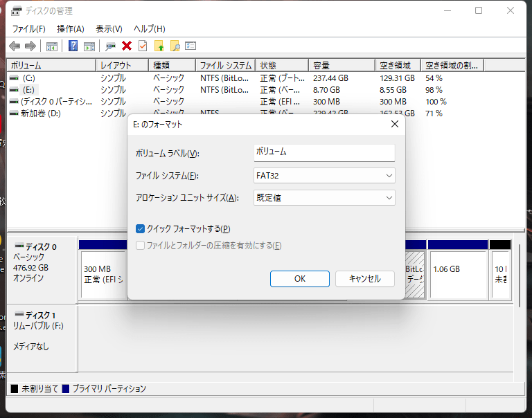Uncheck クイック フォーマットする checkbox
The width and height of the screenshot is (532, 418).
click(140, 229)
